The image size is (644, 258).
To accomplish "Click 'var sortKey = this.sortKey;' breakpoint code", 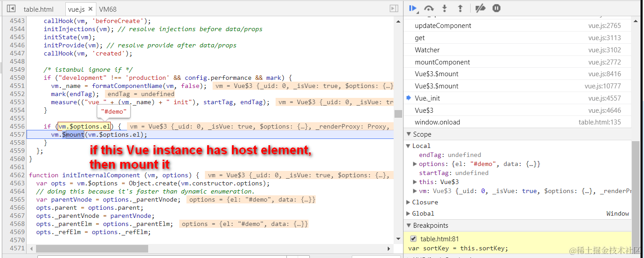I will pyautogui.click(x=458, y=248).
